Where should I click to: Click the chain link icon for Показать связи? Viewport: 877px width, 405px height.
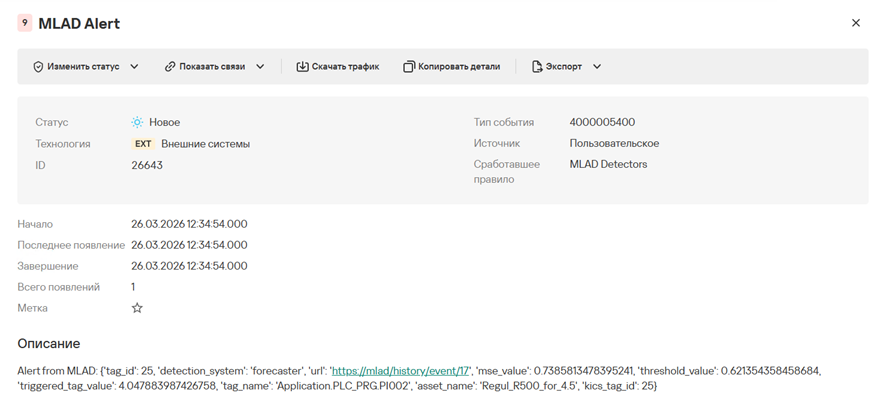(170, 67)
